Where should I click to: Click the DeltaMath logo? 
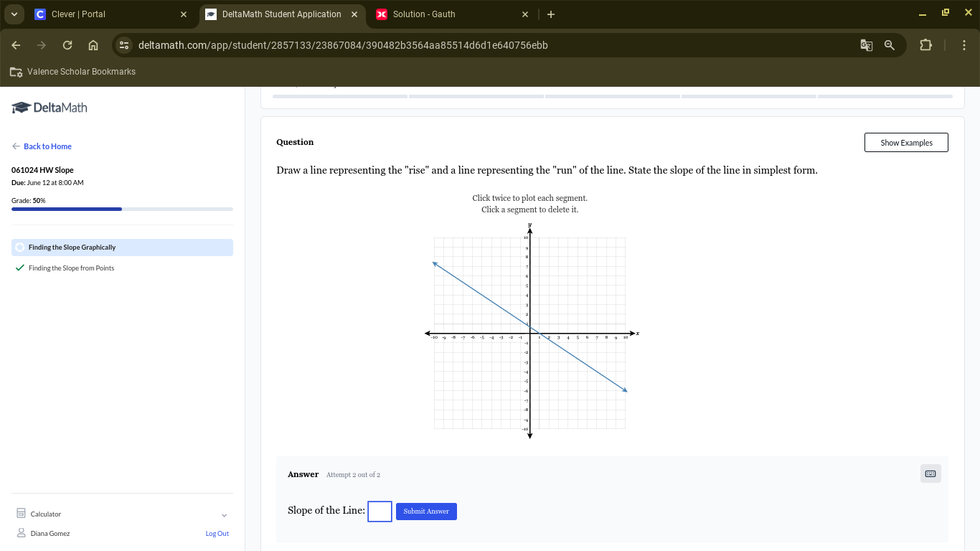click(x=50, y=108)
